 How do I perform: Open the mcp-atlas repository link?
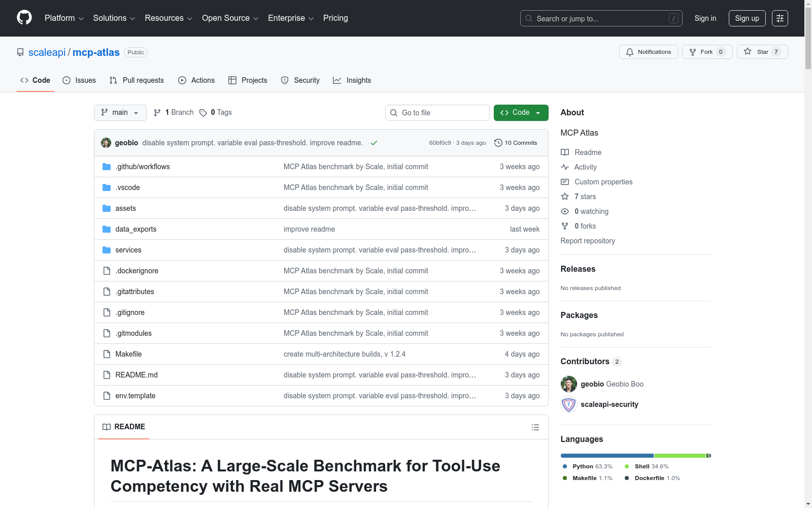(96, 52)
